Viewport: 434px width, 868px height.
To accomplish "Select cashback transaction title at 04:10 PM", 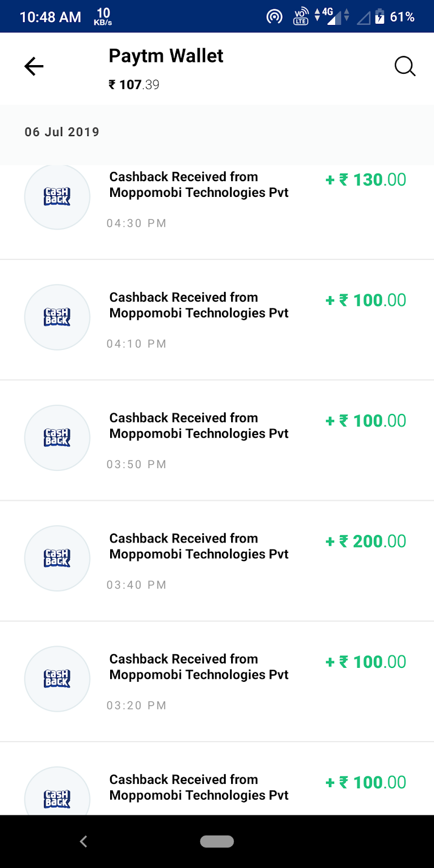I will [199, 305].
